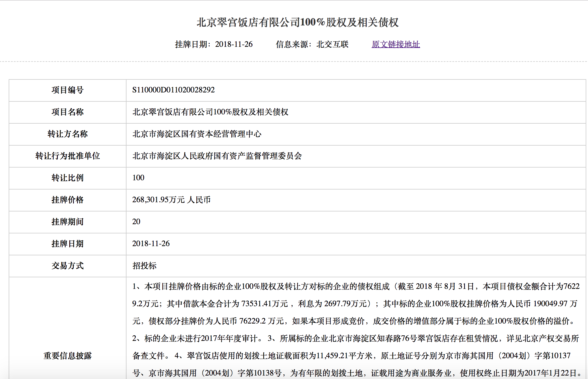Open the 原文链接地址 link

(396, 44)
